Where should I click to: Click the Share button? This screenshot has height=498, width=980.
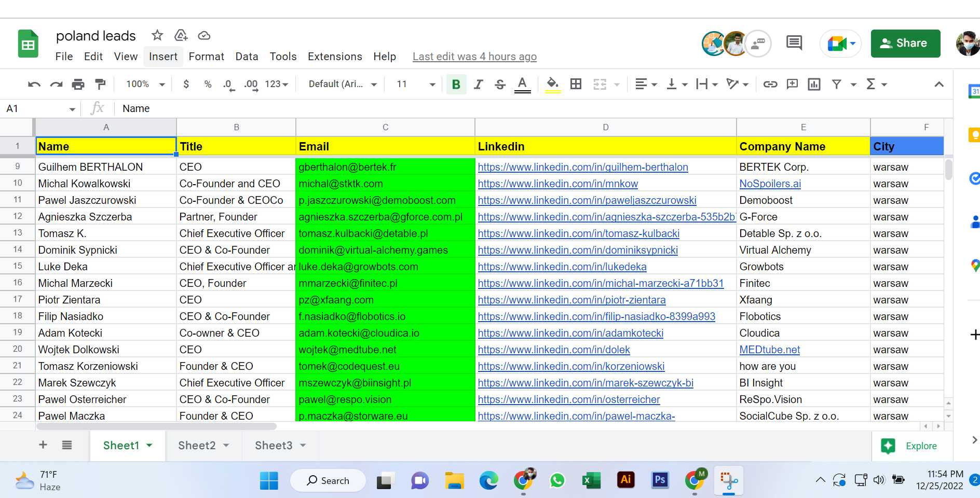point(905,43)
